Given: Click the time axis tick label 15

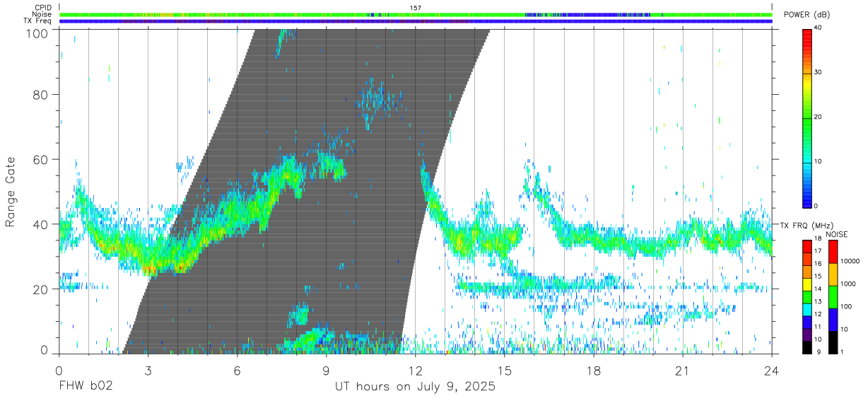Looking at the screenshot, I should pos(505,371).
